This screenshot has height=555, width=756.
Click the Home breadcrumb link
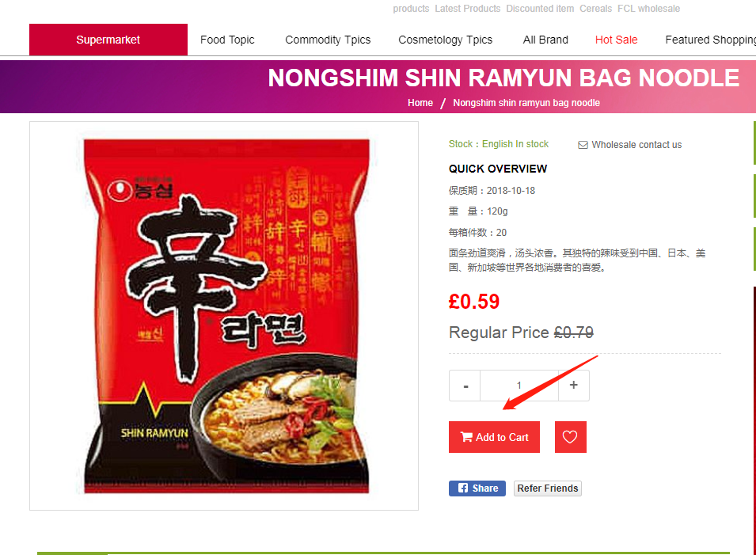(x=420, y=103)
